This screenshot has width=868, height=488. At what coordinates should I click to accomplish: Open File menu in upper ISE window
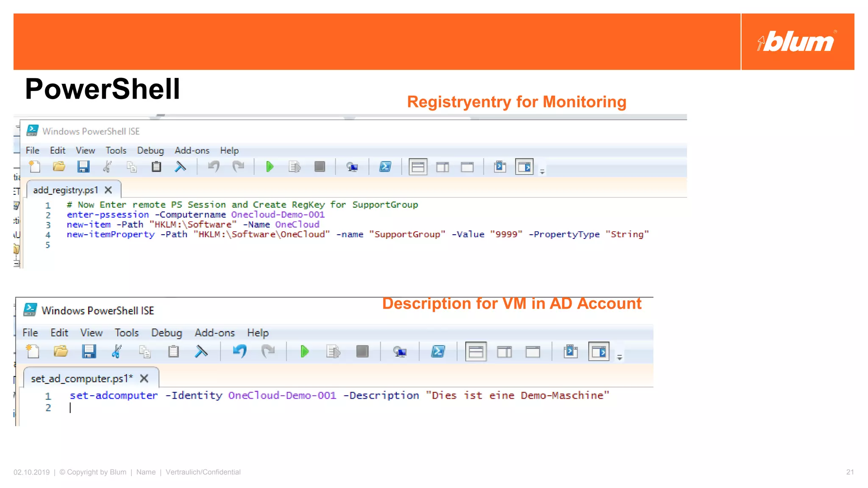tap(32, 150)
